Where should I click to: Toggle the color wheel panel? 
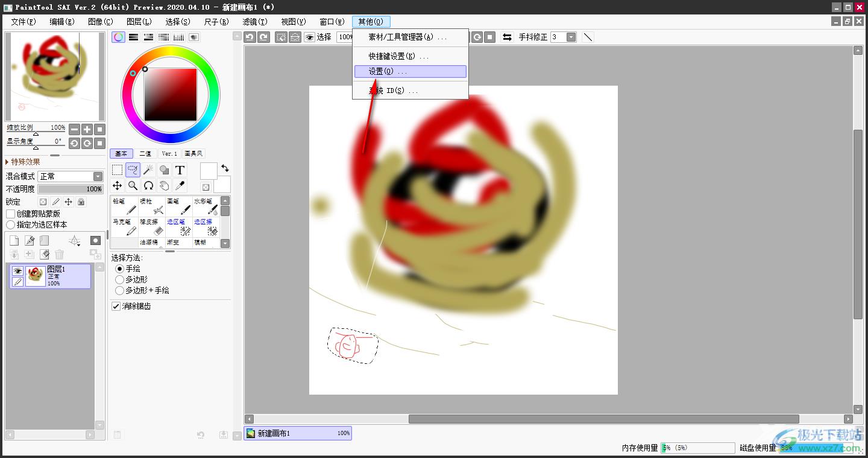pyautogui.click(x=119, y=37)
